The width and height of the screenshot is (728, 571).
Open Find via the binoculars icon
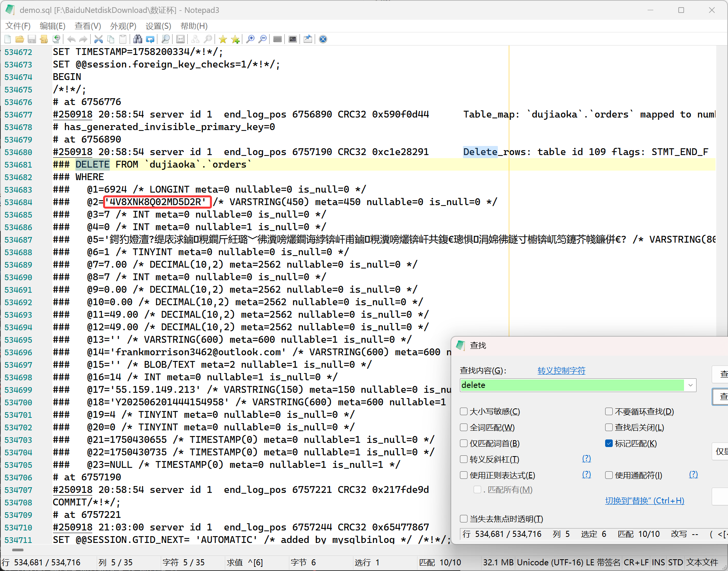coord(138,39)
